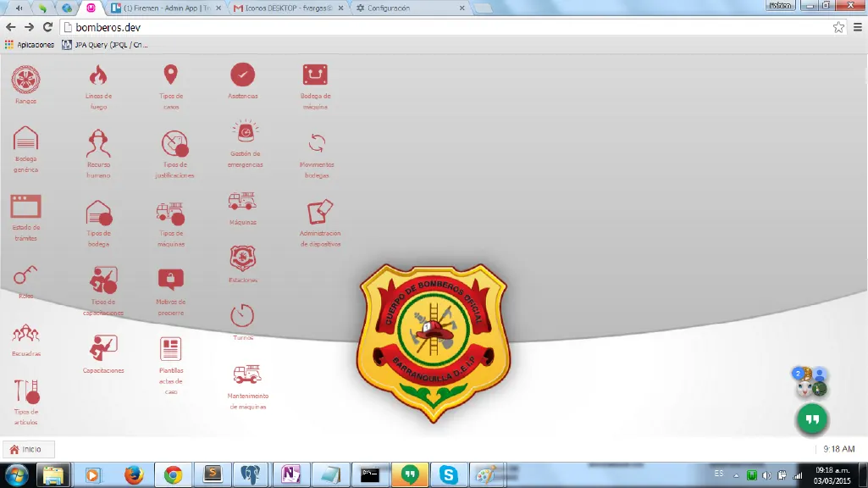
Task: Focus the bomberos.dev address bar
Action: pyautogui.click(x=453, y=27)
